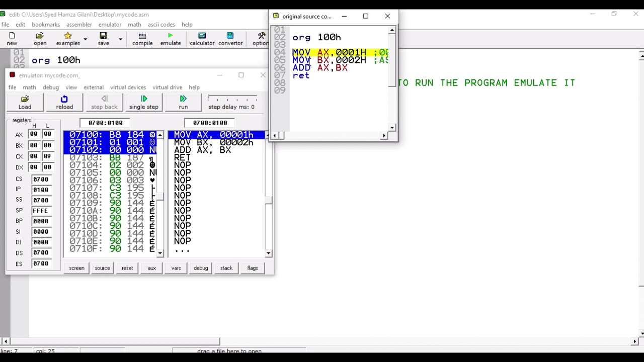The width and height of the screenshot is (644, 362).
Task: Expand the save dropdown arrow
Action: [x=120, y=39]
